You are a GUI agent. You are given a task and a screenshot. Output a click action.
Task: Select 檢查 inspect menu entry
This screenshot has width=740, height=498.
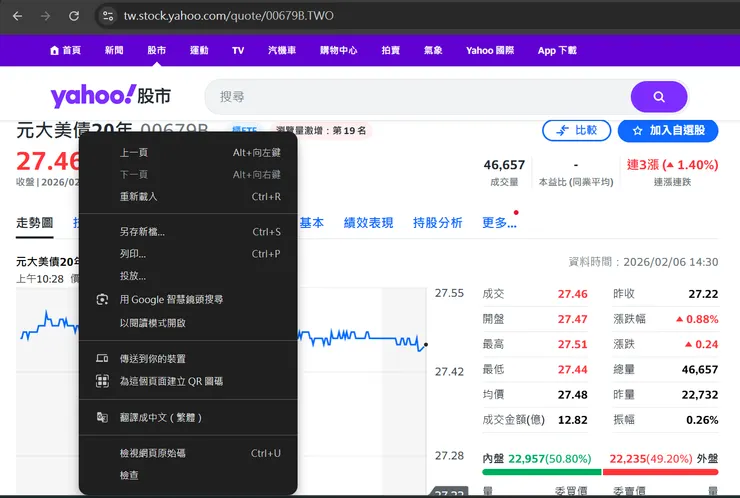pyautogui.click(x=188, y=475)
